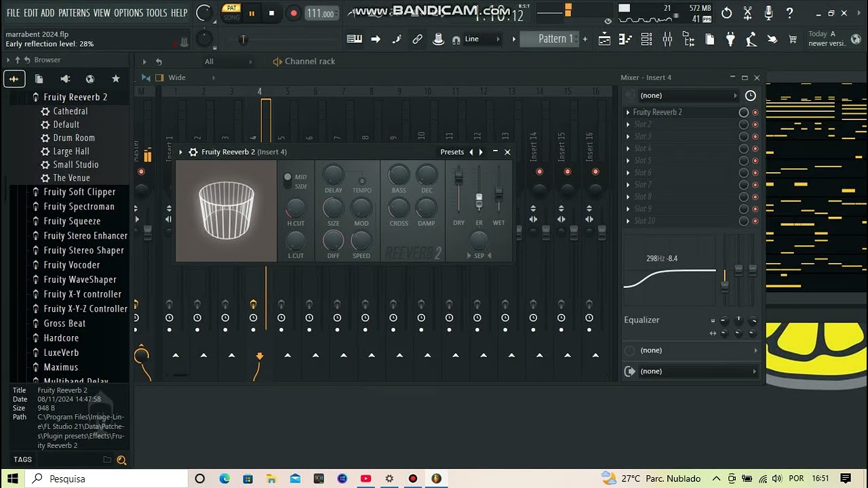Pause playback in transport
This screenshot has width=868, height=488.
252,13
